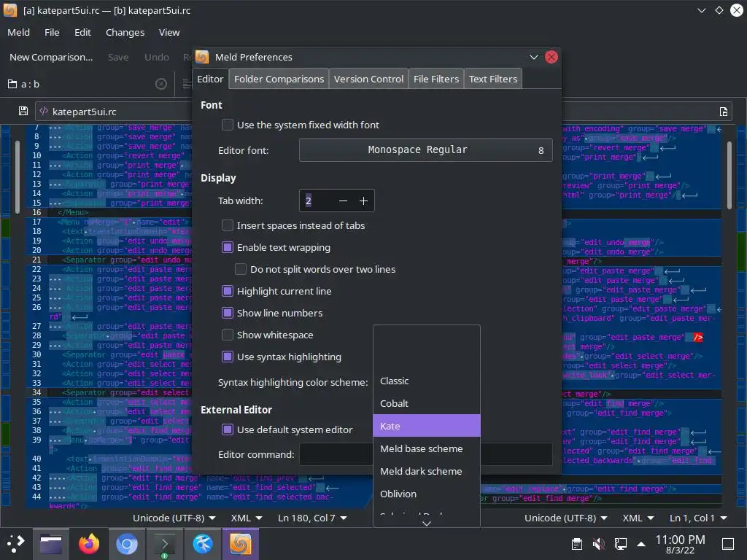Select Cobalt color scheme

tap(426, 403)
